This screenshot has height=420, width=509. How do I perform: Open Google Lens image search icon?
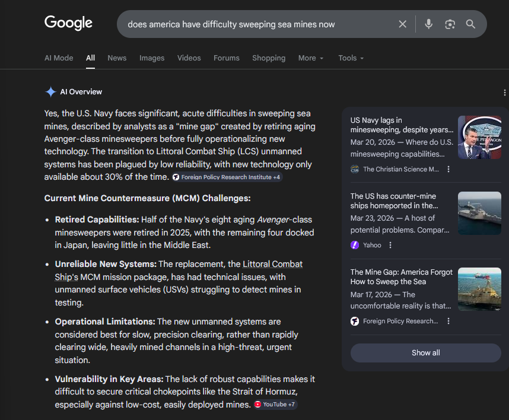450,24
